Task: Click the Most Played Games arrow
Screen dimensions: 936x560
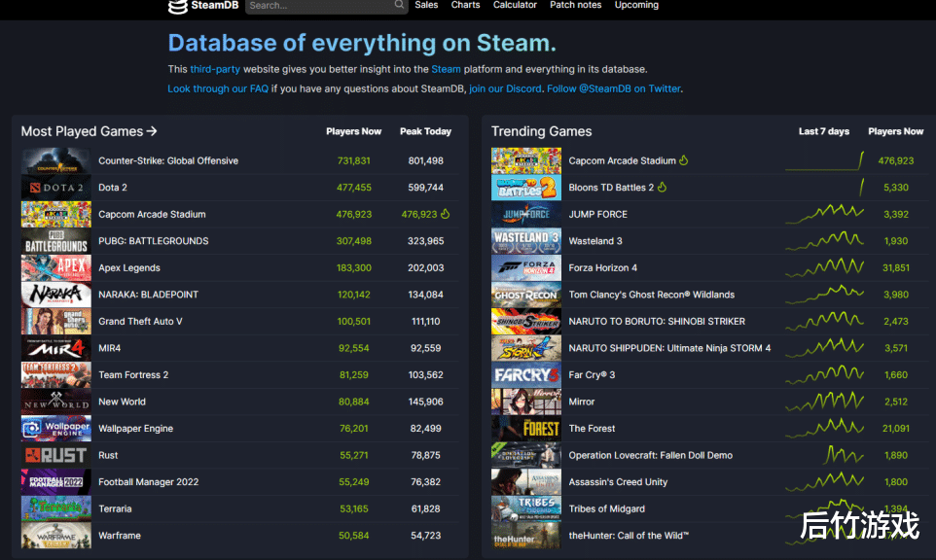Action: 152,130
